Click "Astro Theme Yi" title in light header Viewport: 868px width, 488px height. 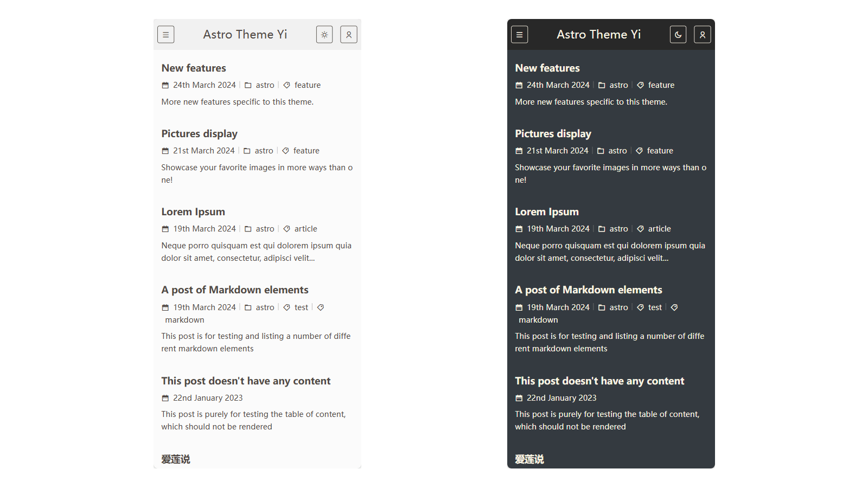(245, 35)
